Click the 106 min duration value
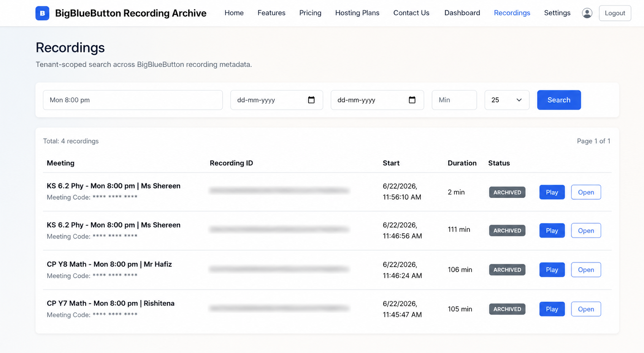The height and width of the screenshot is (353, 644). pos(460,270)
